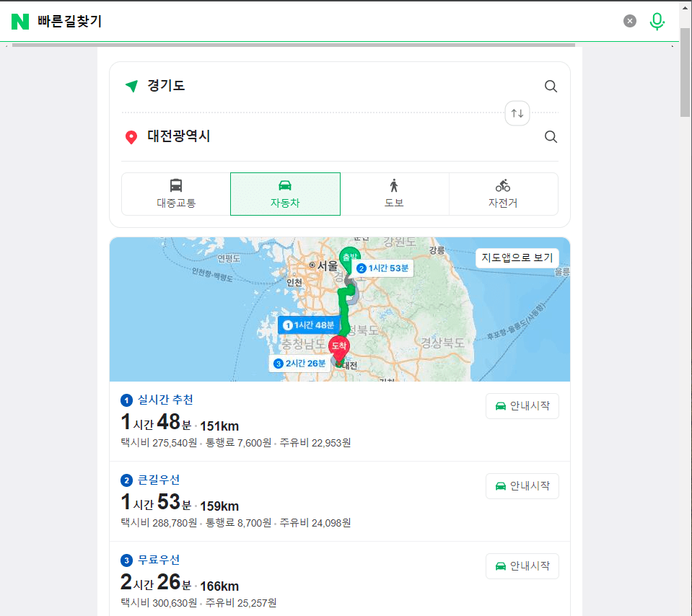The width and height of the screenshot is (692, 616).
Task: Switch to the 대중교통 transit mode tab
Action: click(175, 194)
